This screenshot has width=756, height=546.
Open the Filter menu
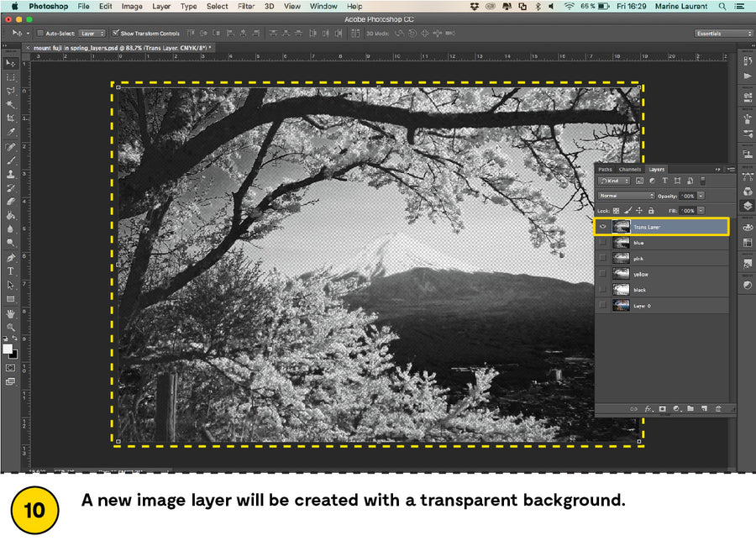click(x=245, y=6)
